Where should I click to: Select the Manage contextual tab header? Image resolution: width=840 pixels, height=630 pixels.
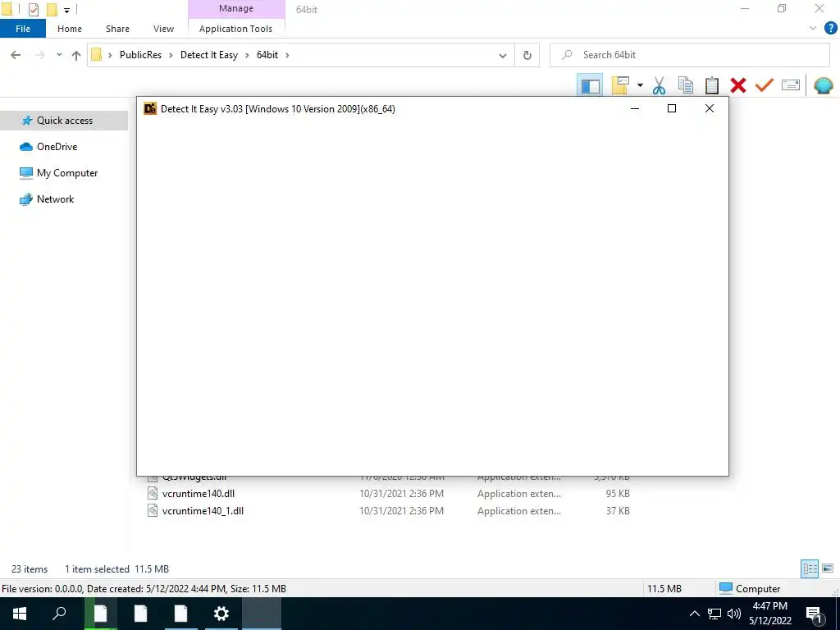pos(236,8)
